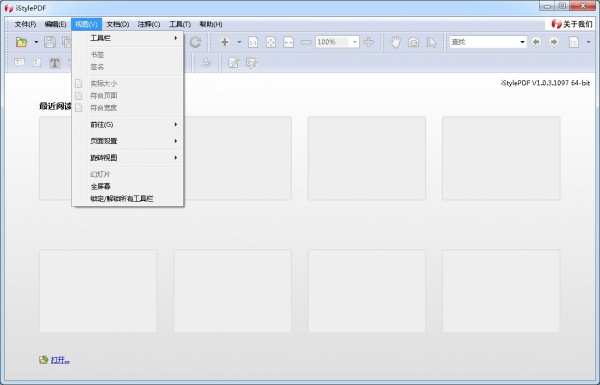Viewport: 600px width, 385px height.
Task: Open the dropdown arrow beside open-file icon
Action: tap(36, 42)
